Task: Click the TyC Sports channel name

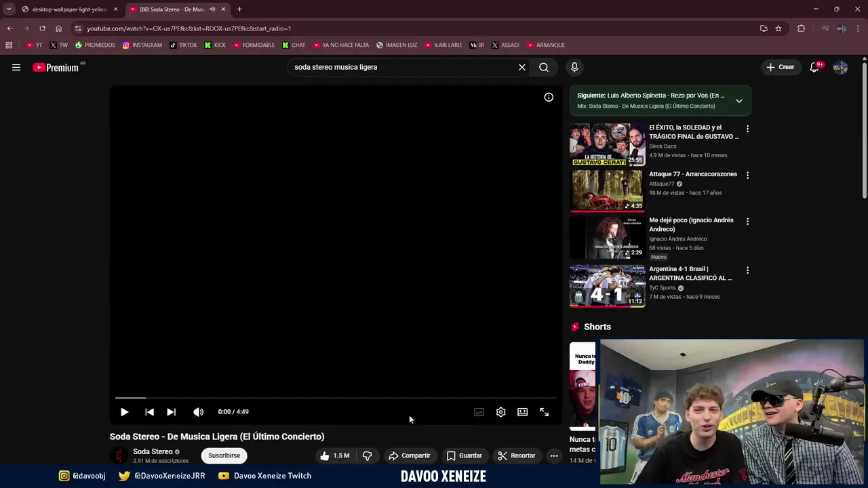Action: click(x=663, y=288)
